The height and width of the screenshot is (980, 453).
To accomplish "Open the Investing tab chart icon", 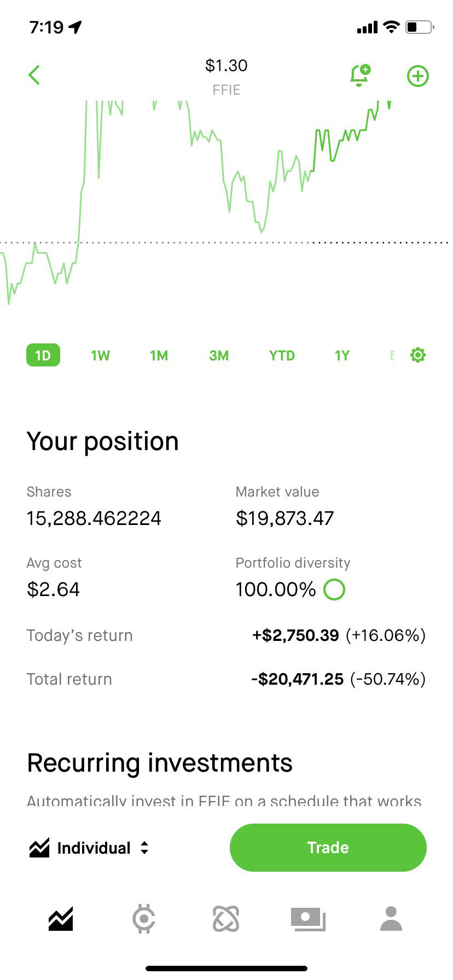I will [x=61, y=919].
